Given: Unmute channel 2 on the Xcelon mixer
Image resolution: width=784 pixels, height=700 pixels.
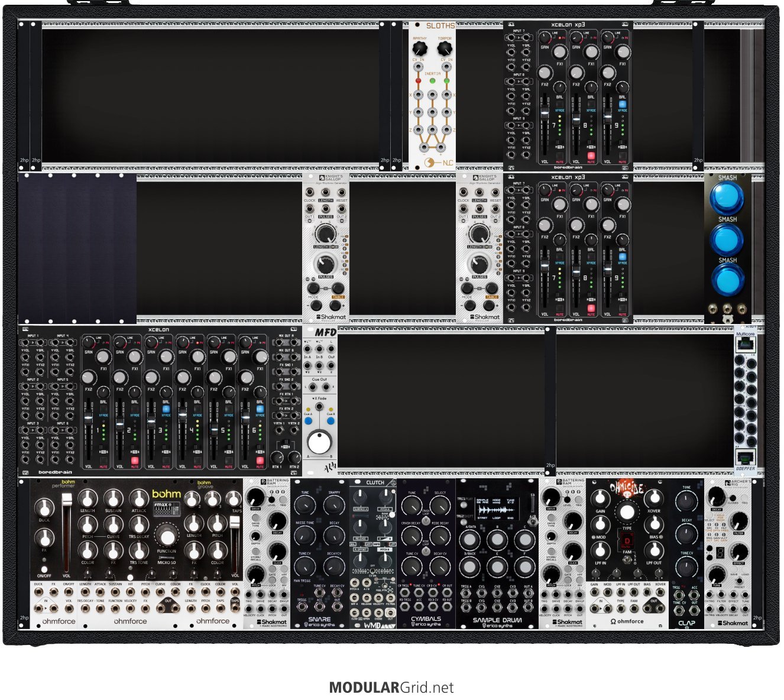Looking at the screenshot, I should tap(135, 459).
